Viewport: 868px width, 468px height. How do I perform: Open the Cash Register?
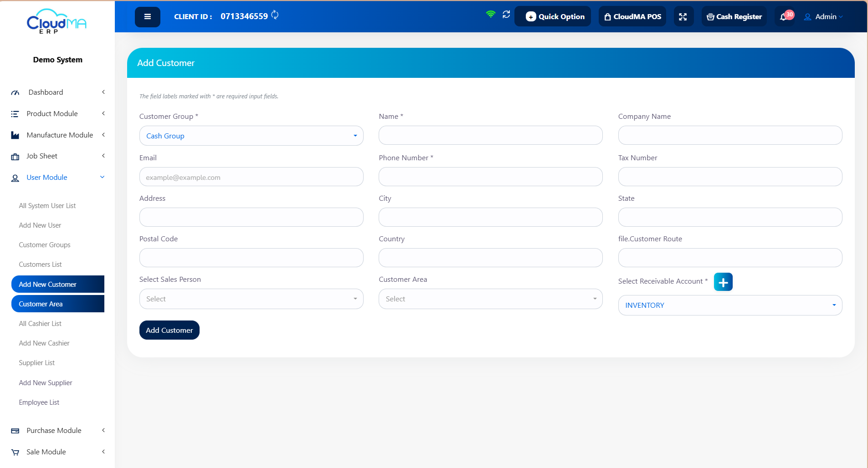click(x=734, y=16)
